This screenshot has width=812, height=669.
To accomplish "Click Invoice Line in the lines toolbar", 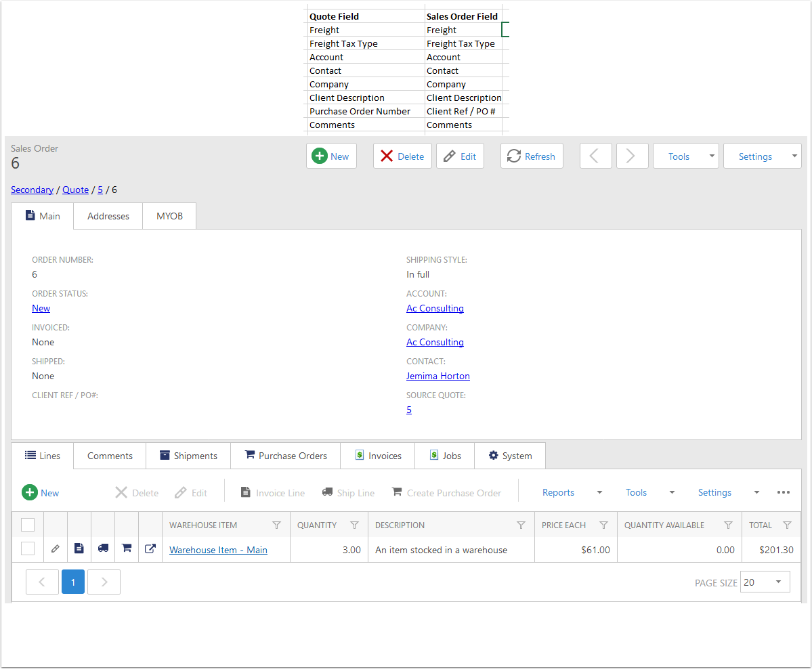I will (273, 492).
